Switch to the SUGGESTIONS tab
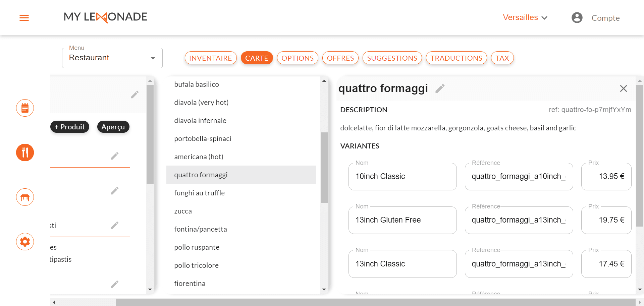This screenshot has height=306, width=644. coord(392,58)
